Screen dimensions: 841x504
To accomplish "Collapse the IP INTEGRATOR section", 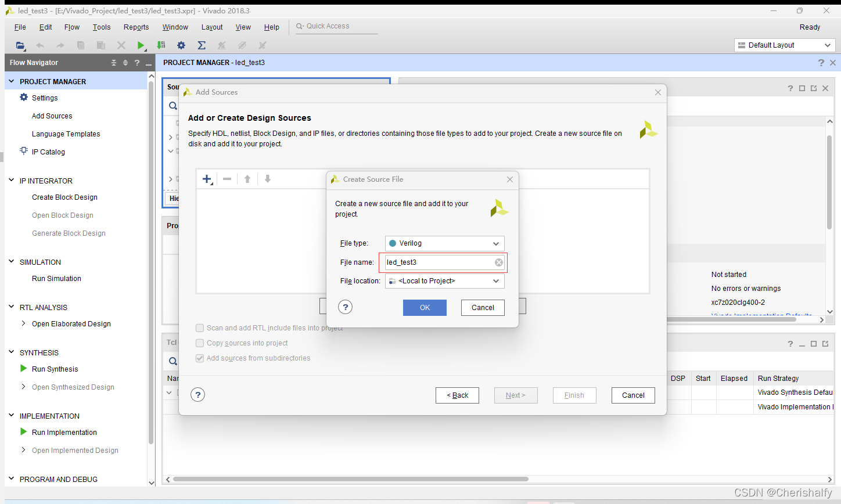I will point(11,181).
